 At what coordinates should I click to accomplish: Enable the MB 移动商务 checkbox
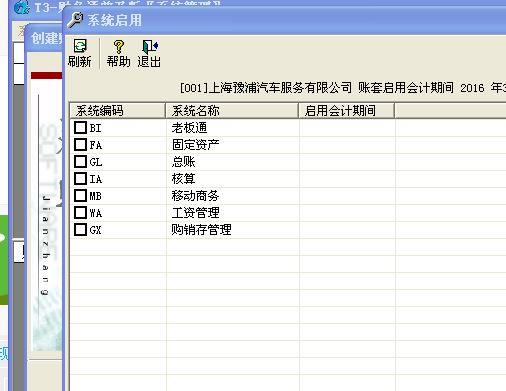click(x=80, y=195)
